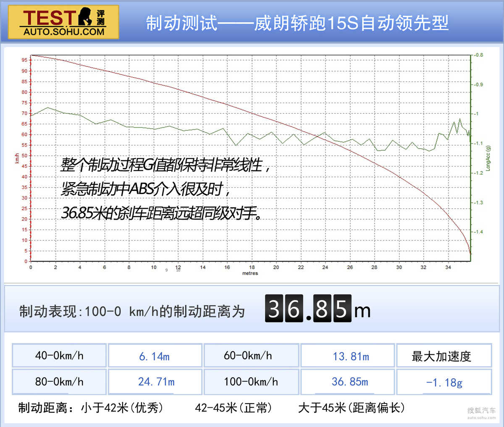Click the 'metres' x-axis label on chart
504x427 pixels.
250,273
